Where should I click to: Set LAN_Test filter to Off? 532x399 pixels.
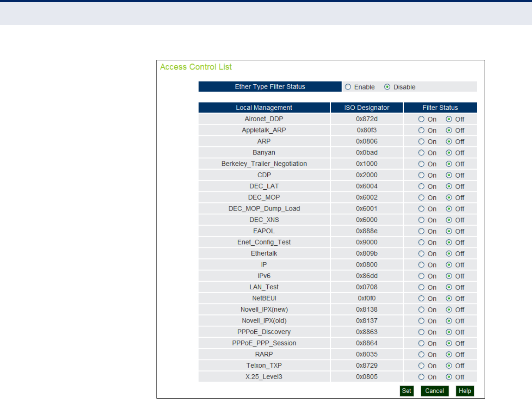click(x=449, y=287)
